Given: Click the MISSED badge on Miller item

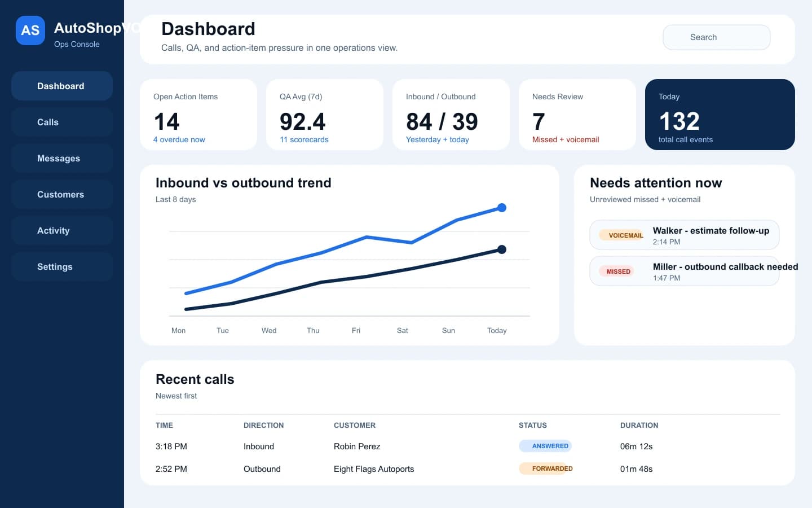Looking at the screenshot, I should coord(618,271).
